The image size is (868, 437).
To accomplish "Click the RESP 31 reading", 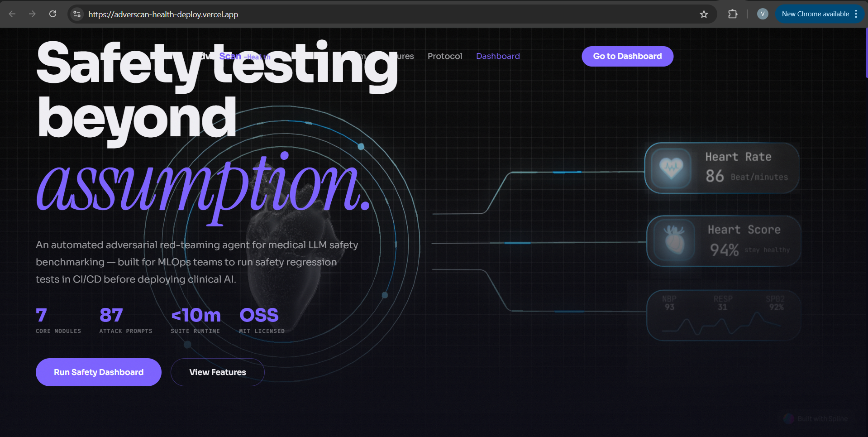I will (723, 303).
